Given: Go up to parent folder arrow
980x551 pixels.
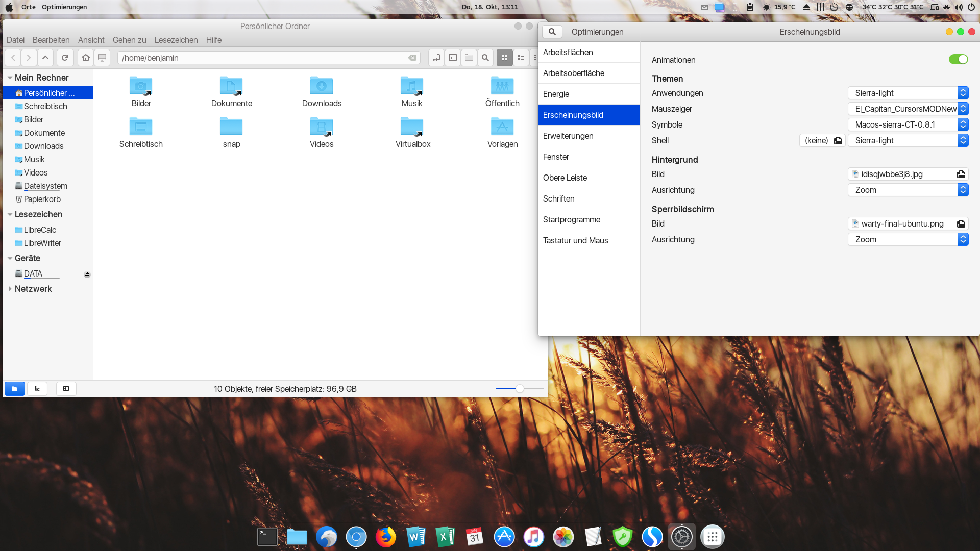Looking at the screenshot, I should tap(45, 58).
